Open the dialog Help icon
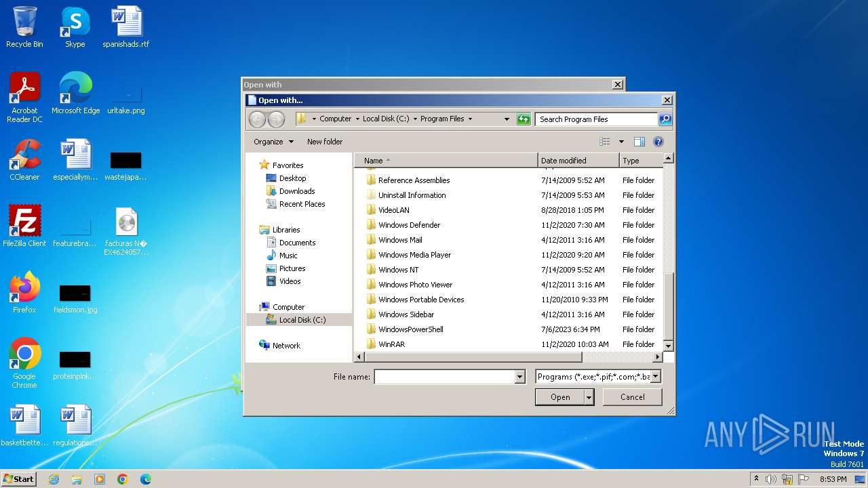Viewport: 868px width, 488px height. click(658, 142)
